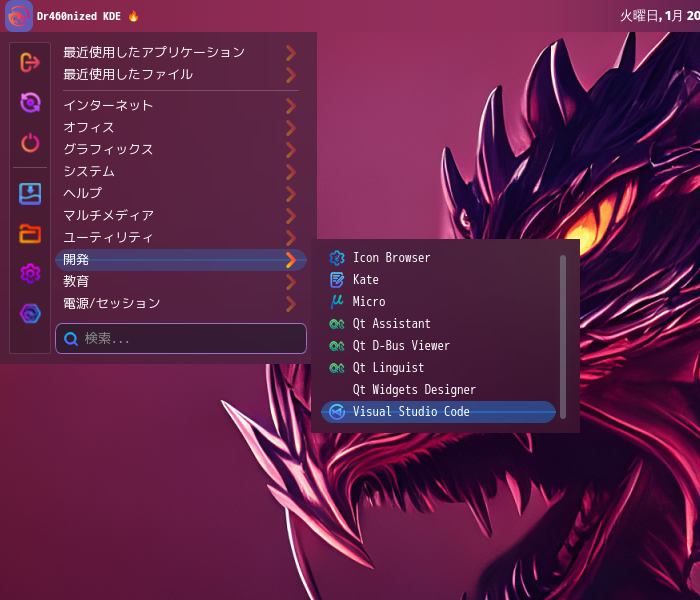Image resolution: width=700 pixels, height=600 pixels.
Task: Expand the 最近使用したアプリケーション arrow
Action: point(291,53)
